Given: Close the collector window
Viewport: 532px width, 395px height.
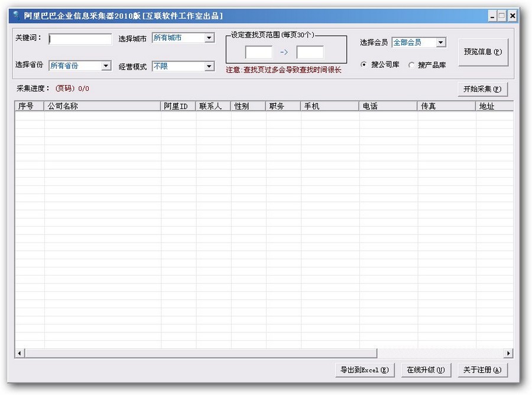Looking at the screenshot, I should coord(512,15).
